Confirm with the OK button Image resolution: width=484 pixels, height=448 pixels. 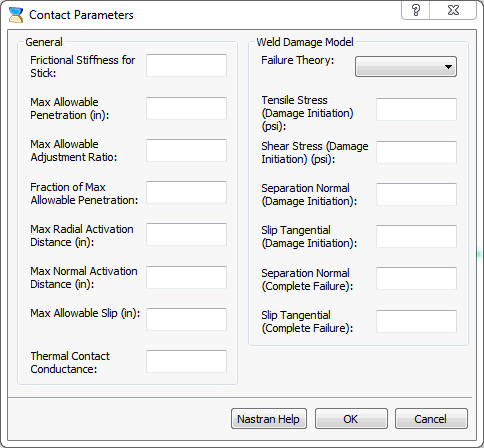pyautogui.click(x=351, y=419)
